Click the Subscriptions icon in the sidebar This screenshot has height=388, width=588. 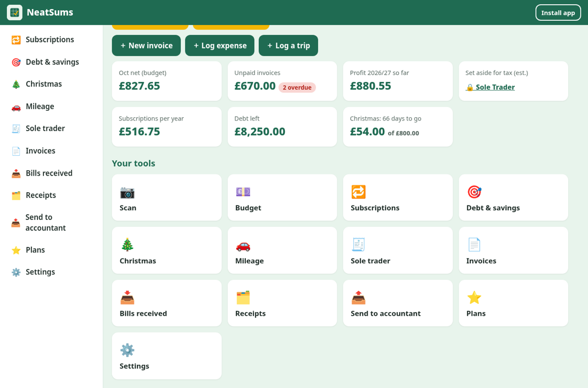16,40
